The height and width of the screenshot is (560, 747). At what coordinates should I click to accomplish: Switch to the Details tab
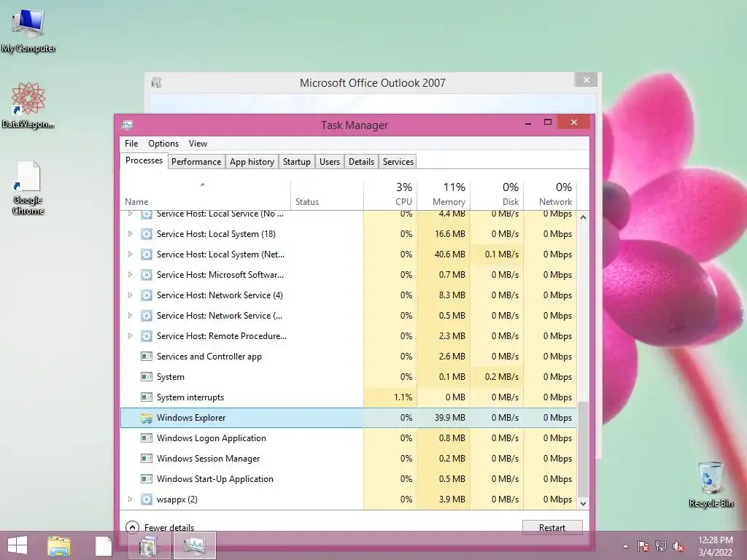[361, 161]
